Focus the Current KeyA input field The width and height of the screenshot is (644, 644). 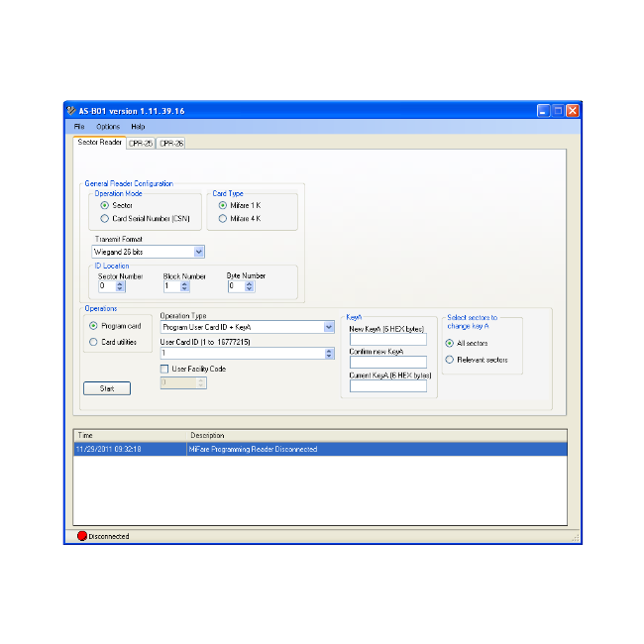(x=388, y=385)
